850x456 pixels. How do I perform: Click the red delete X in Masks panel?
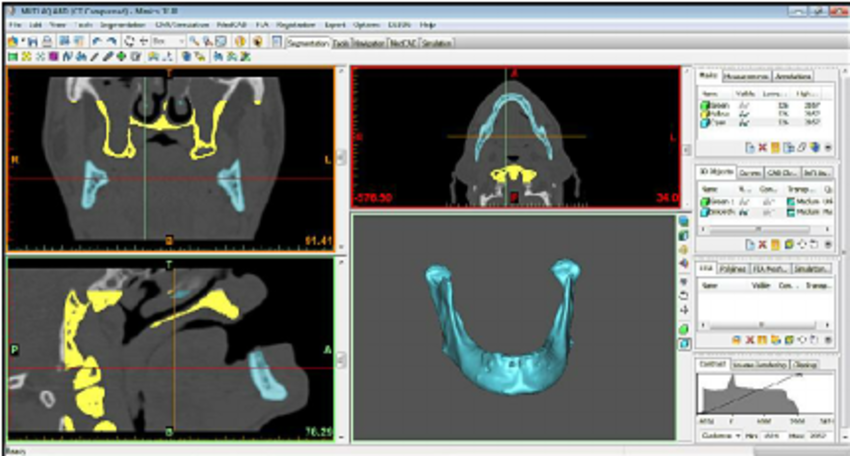coord(761,147)
